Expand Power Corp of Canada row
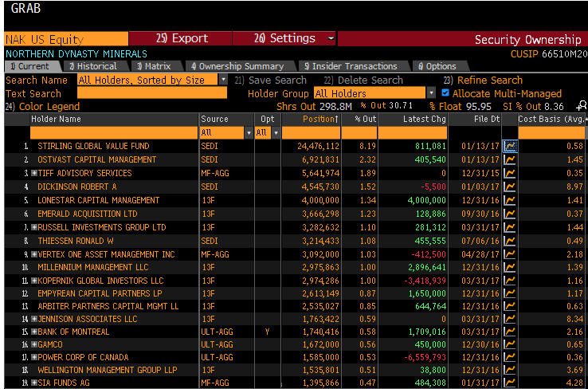588x389 pixels. [34, 357]
